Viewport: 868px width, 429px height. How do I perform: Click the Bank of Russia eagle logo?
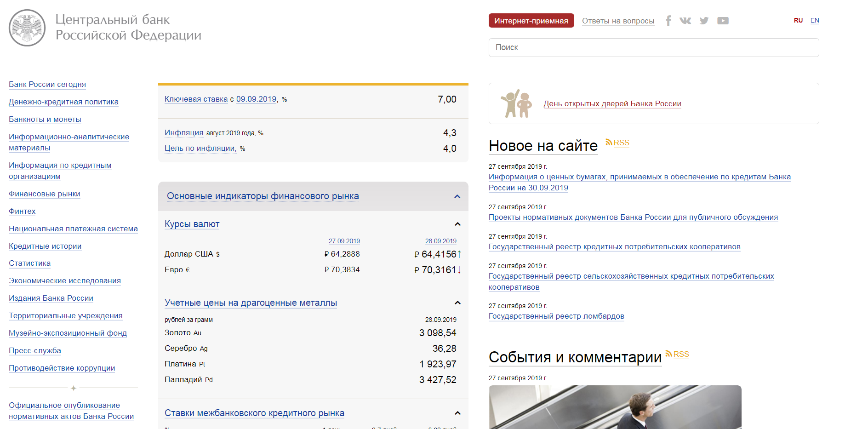coord(27,28)
